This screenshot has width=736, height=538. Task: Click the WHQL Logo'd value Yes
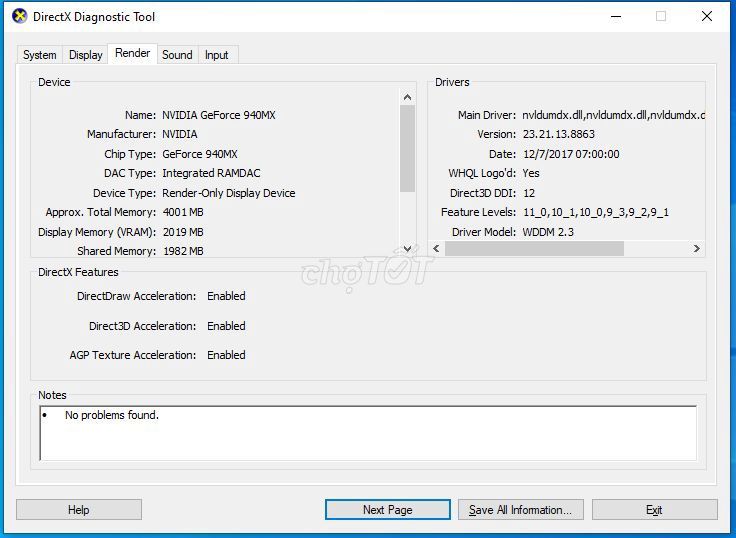coord(531,173)
